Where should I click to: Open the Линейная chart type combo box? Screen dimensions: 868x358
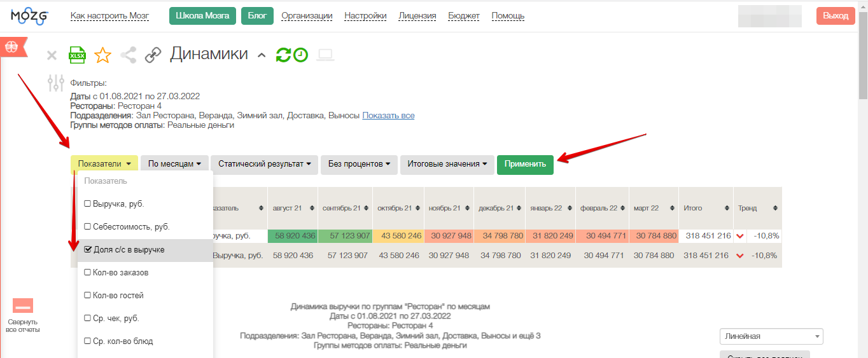coord(771,336)
